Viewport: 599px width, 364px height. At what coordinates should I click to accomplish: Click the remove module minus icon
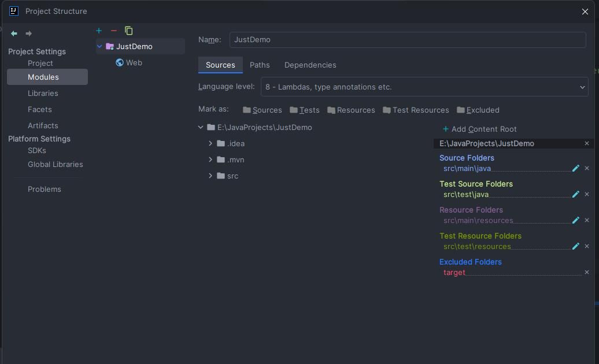tap(113, 31)
